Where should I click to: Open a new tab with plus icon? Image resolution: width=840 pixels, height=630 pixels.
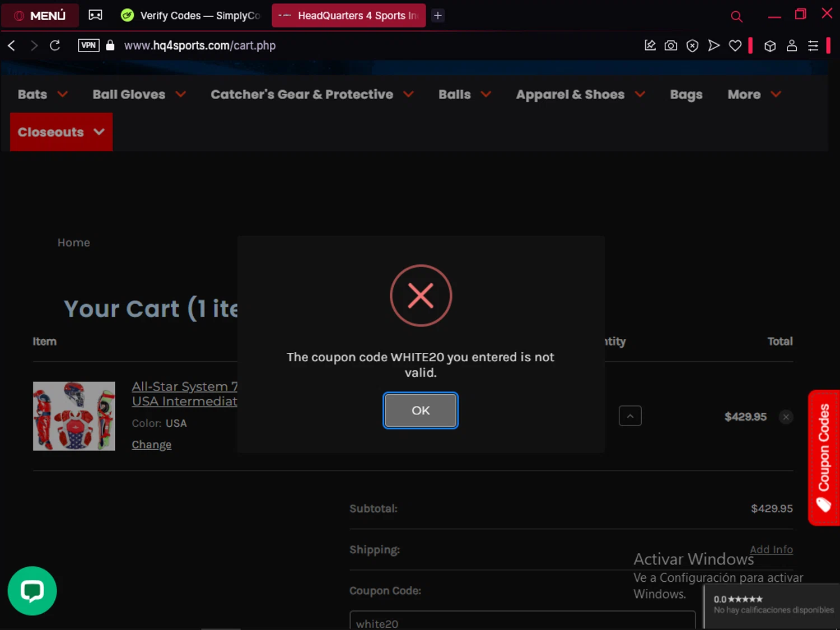pyautogui.click(x=438, y=16)
